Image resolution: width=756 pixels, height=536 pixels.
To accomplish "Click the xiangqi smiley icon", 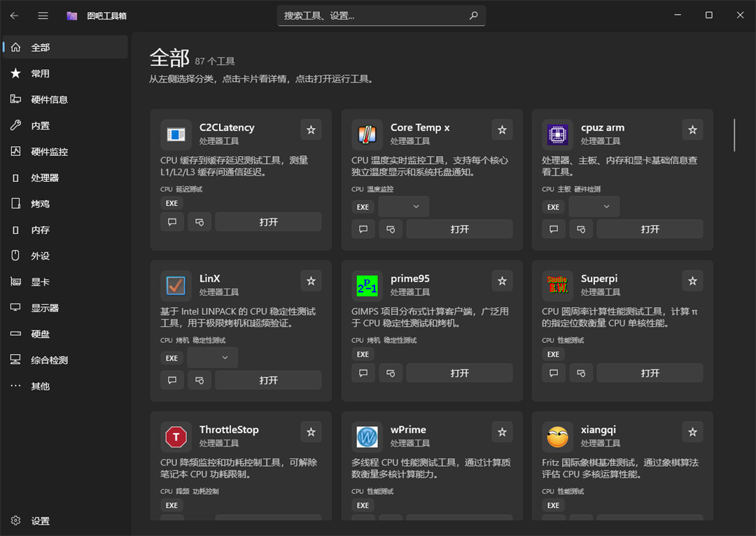I will 557,437.
